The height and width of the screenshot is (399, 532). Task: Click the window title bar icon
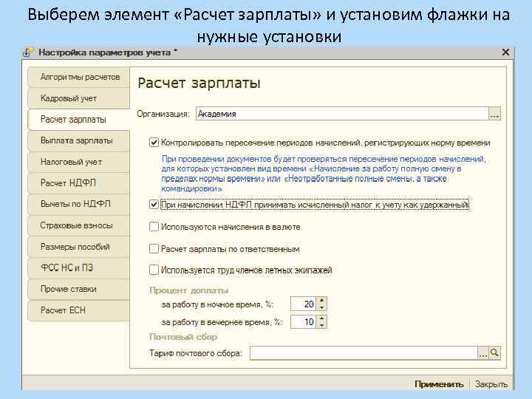point(28,52)
